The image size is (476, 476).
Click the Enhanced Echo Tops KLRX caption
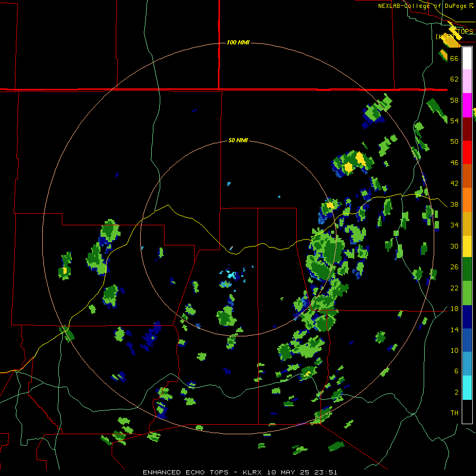(x=240, y=472)
